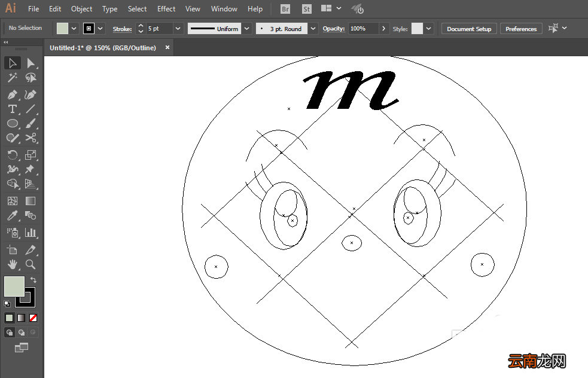588x378 pixels.
Task: Open the Edit menu
Action: click(55, 8)
